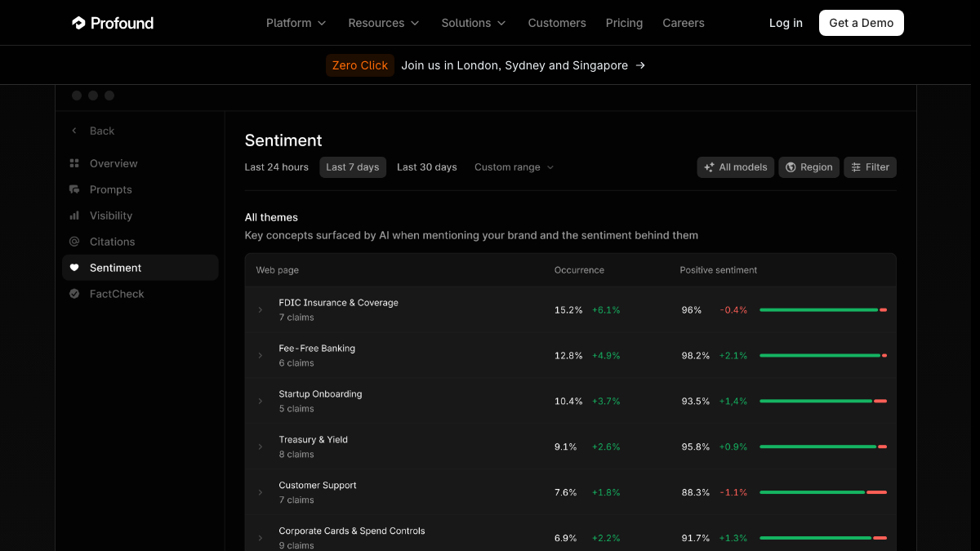Click the Startup Onboarding sentiment bar

(823, 402)
